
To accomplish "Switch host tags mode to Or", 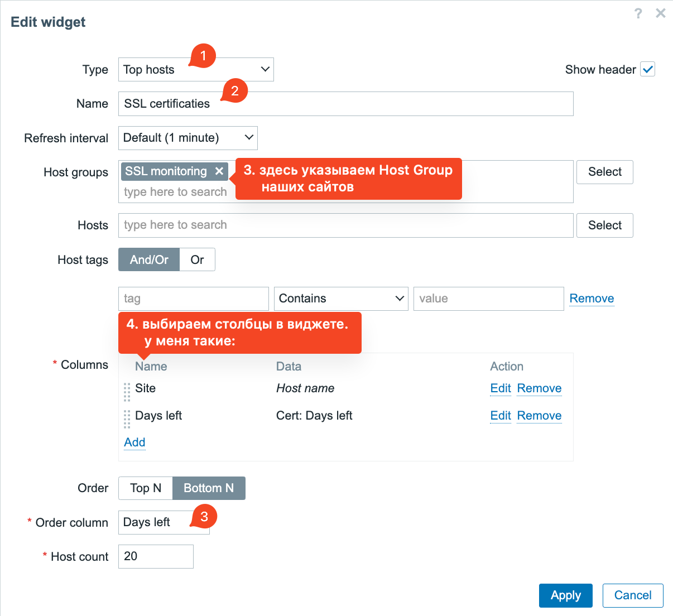I will 197,260.
